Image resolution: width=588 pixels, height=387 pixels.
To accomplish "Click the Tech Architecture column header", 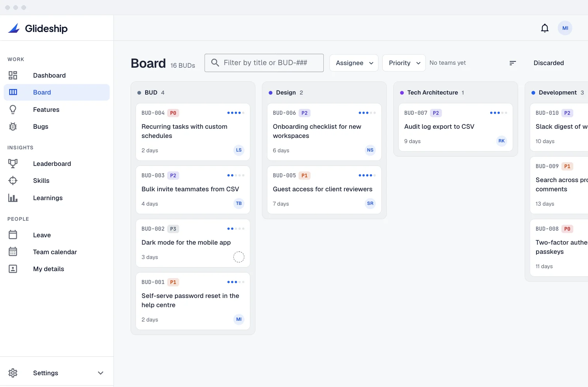I will (432, 93).
